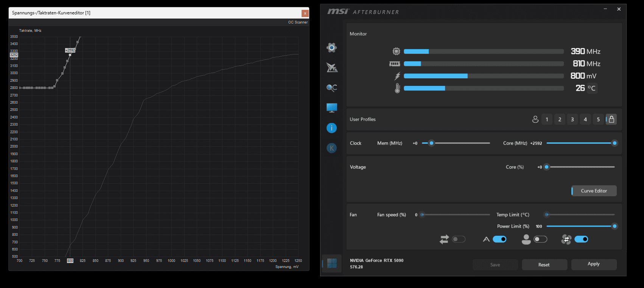Enable the user-defined fan curve switch
Viewport: 644px width, 288px height.
coord(540,239)
